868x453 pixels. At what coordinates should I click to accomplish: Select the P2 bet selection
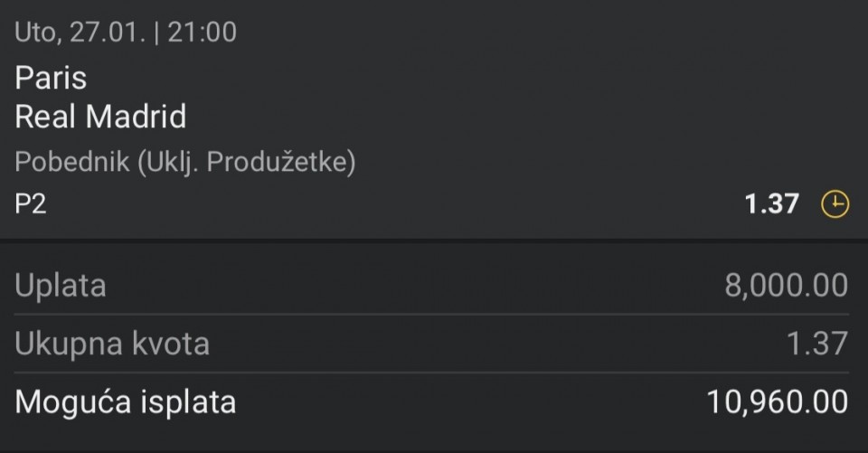coord(31,204)
